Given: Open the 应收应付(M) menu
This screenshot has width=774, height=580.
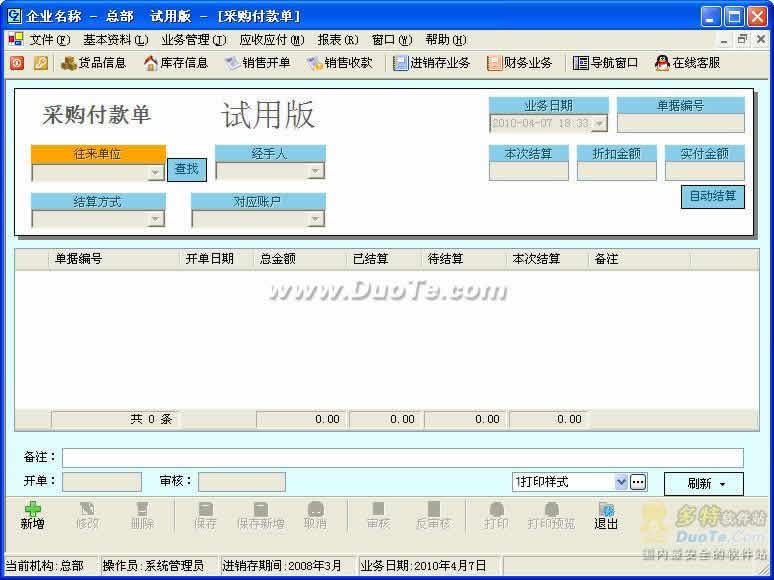Looking at the screenshot, I should tap(272, 39).
